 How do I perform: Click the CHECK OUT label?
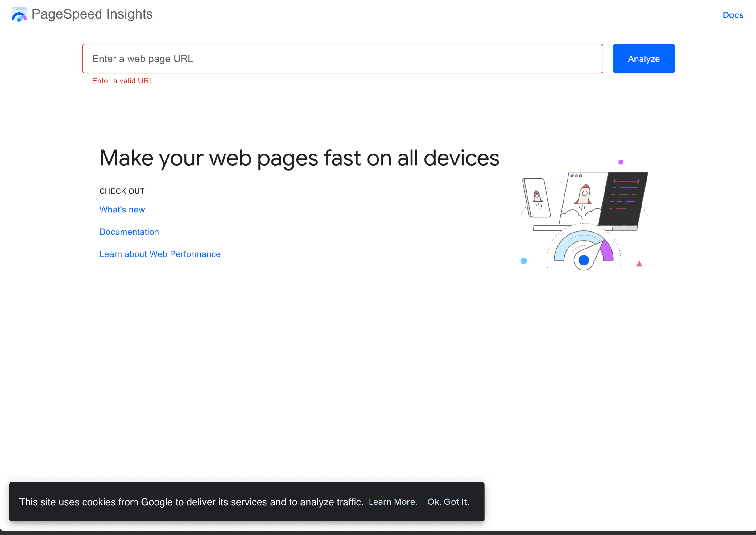(122, 191)
